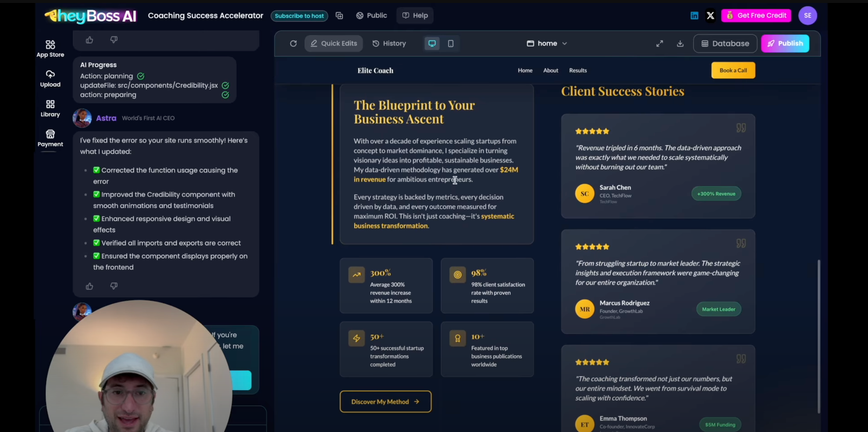This screenshot has width=868, height=432.
Task: Open the Database panel
Action: pos(725,43)
